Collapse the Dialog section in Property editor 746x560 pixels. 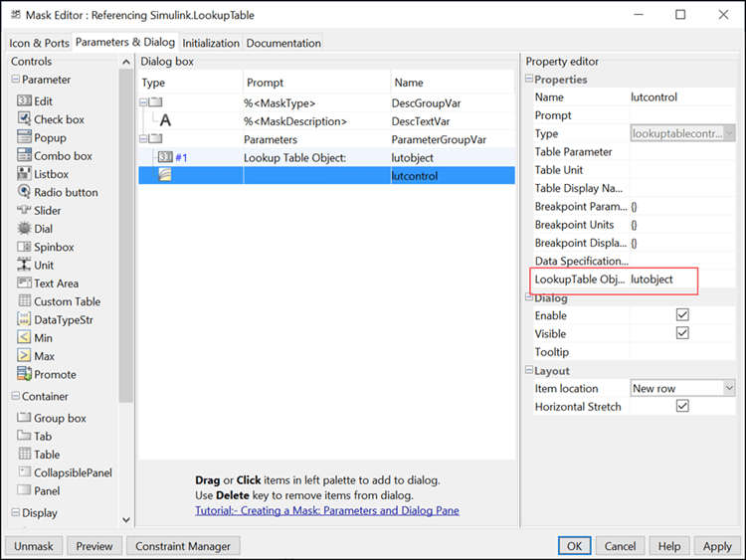click(529, 297)
